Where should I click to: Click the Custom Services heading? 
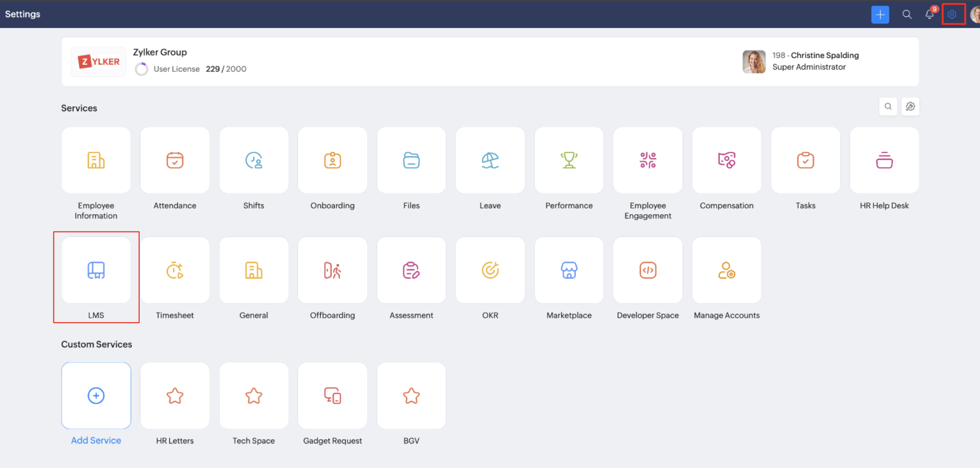97,344
